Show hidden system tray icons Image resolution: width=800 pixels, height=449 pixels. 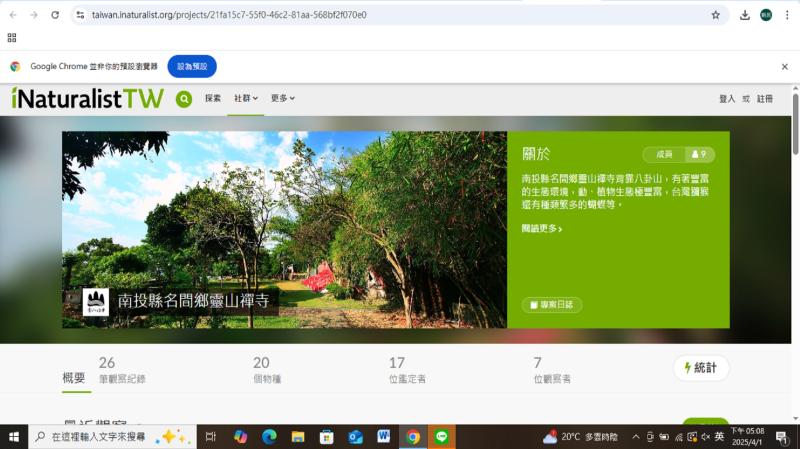click(x=636, y=437)
